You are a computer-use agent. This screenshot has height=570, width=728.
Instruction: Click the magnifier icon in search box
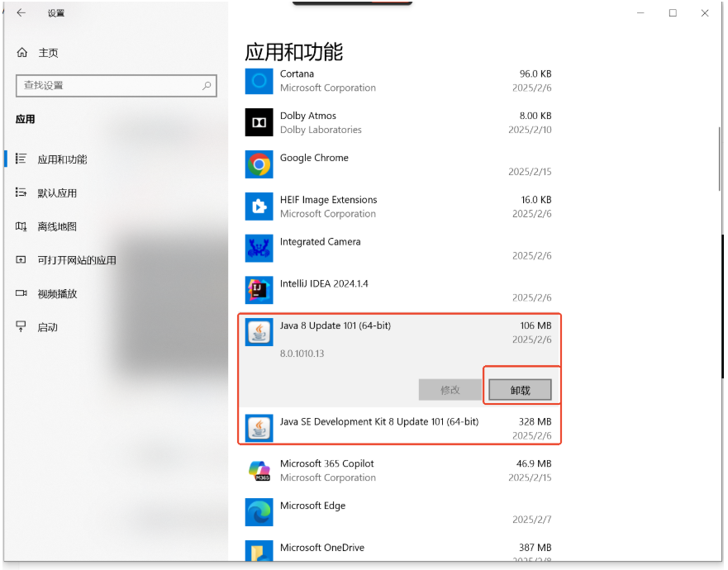pos(207,85)
